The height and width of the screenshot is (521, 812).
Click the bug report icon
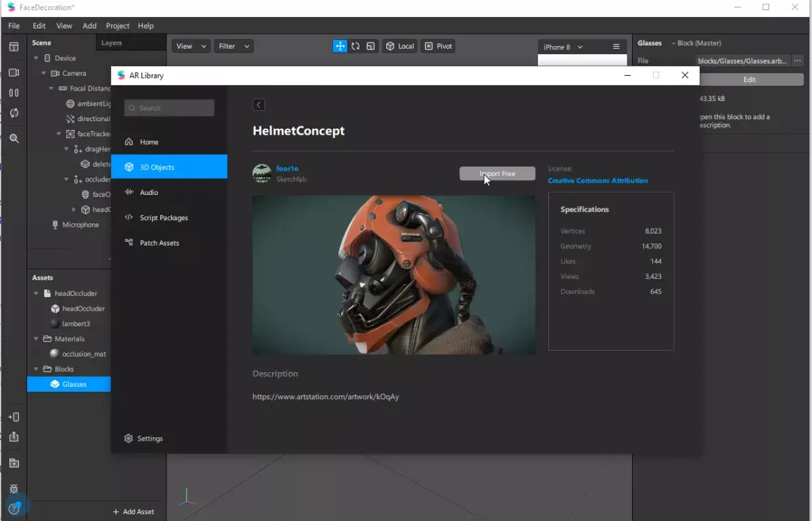point(14,489)
